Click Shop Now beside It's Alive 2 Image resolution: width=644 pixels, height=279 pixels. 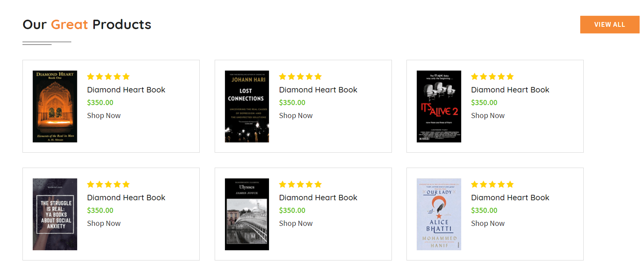pos(488,116)
